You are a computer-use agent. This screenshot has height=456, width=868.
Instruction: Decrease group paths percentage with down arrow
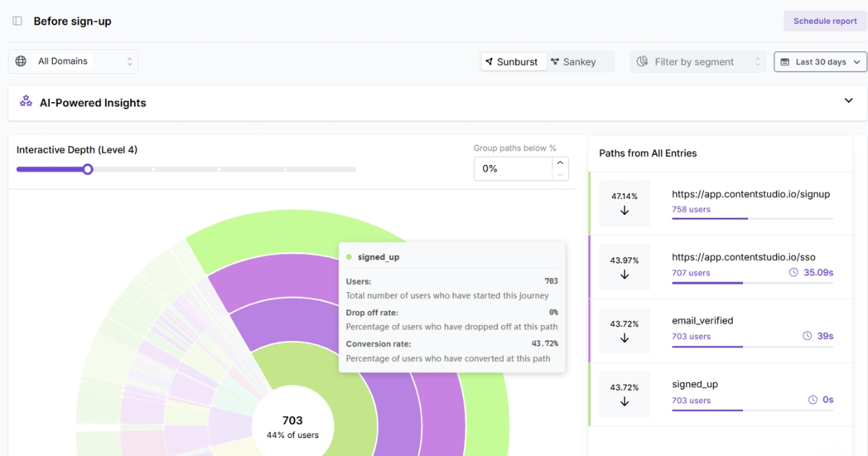click(x=560, y=174)
